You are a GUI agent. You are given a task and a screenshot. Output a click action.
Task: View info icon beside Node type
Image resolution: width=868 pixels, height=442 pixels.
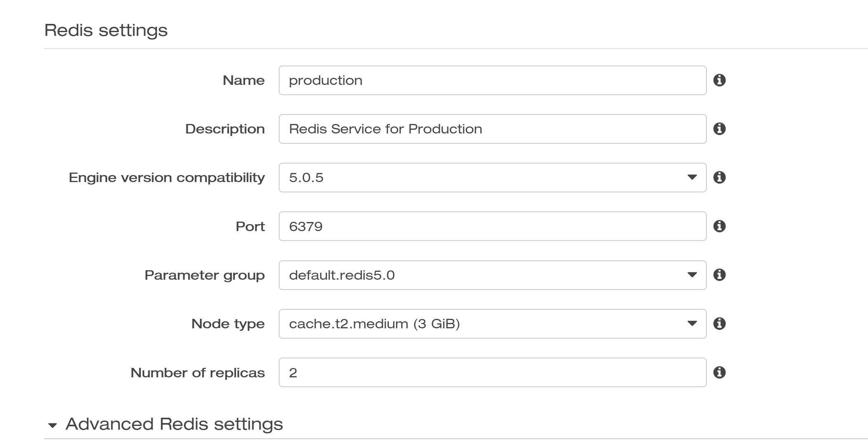(719, 324)
